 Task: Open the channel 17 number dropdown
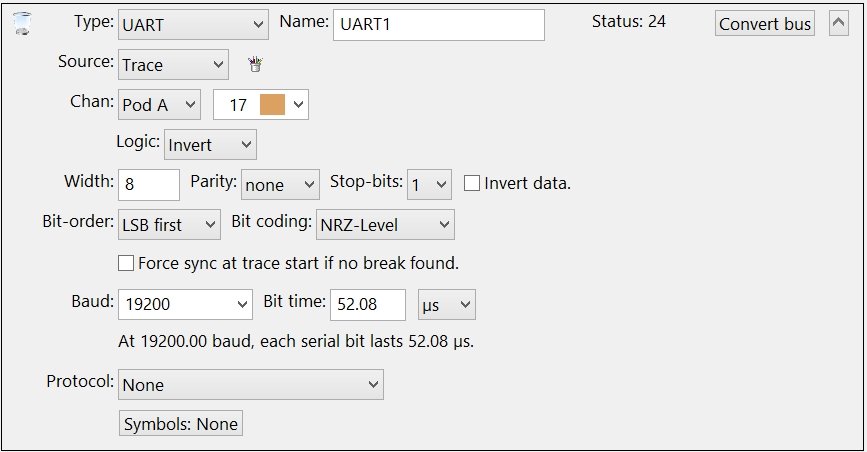point(260,105)
